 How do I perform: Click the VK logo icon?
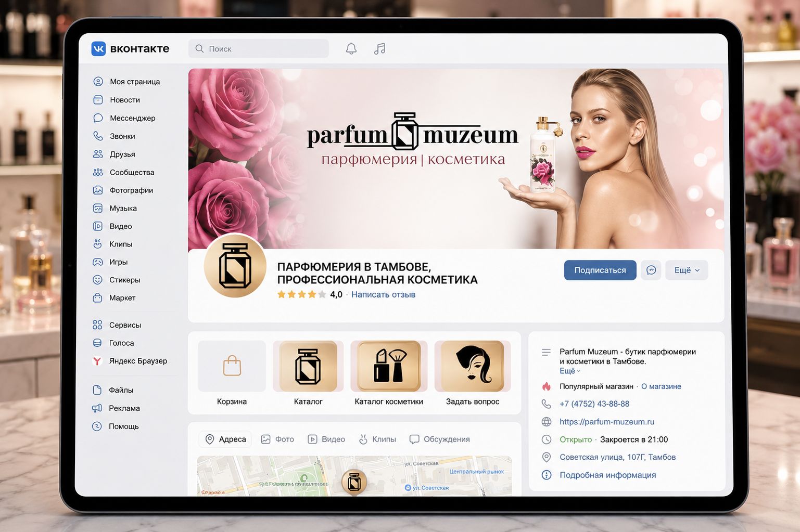pyautogui.click(x=98, y=48)
